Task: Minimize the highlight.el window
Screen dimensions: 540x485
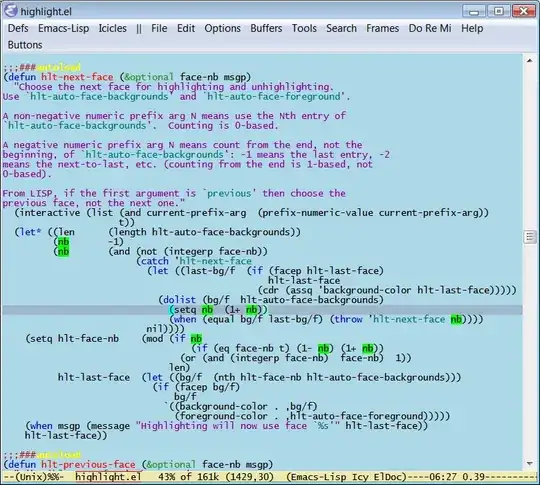Action: [x=474, y=12]
